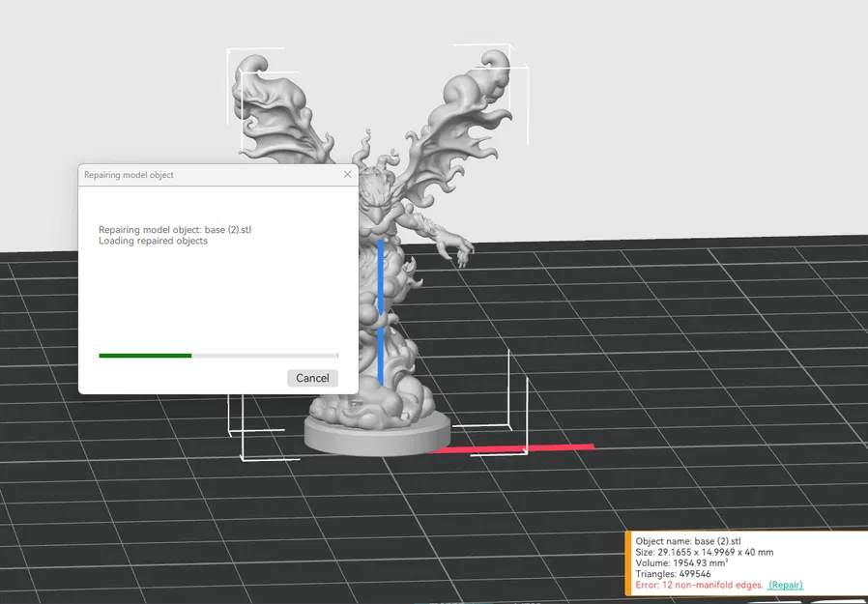Click the Repair link for non-manifold edges

[786, 585]
